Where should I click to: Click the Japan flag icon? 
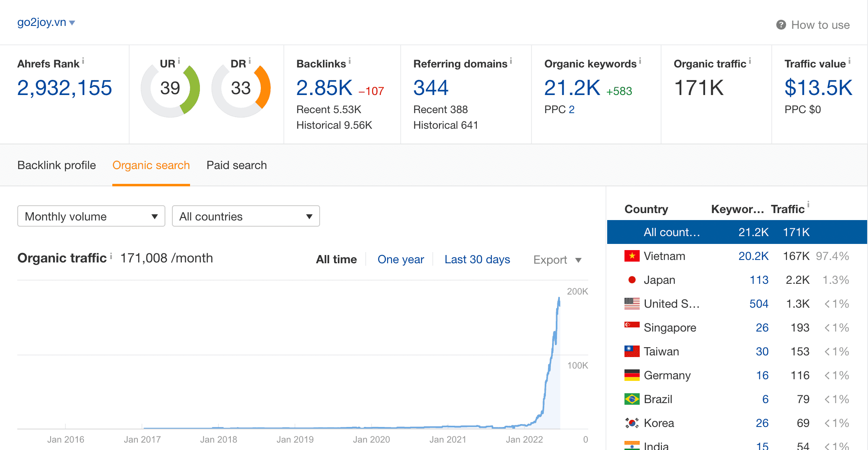(632, 280)
